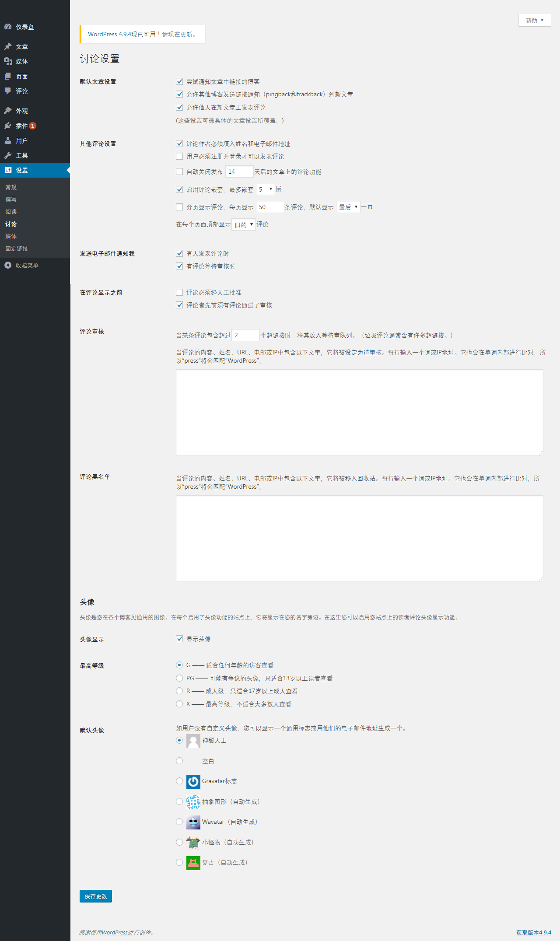Enable 评论必须经人工批准 checkbox
Screen dimensions: 560x941
[179, 292]
